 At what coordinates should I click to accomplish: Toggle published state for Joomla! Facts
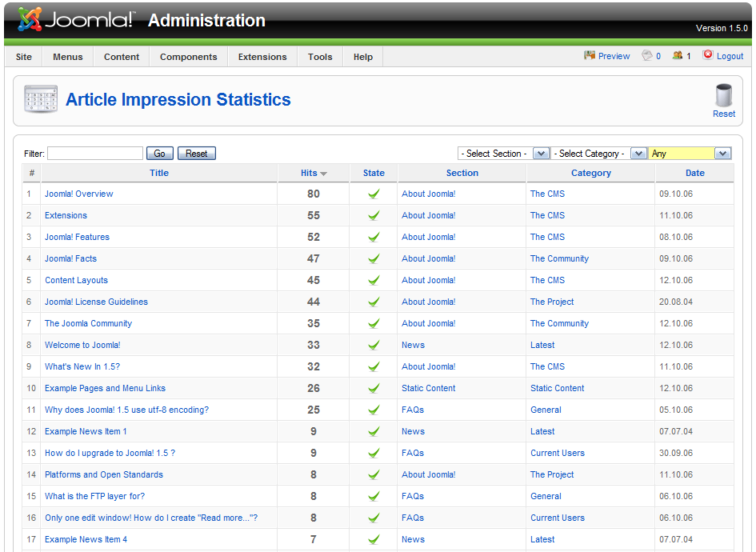374,259
